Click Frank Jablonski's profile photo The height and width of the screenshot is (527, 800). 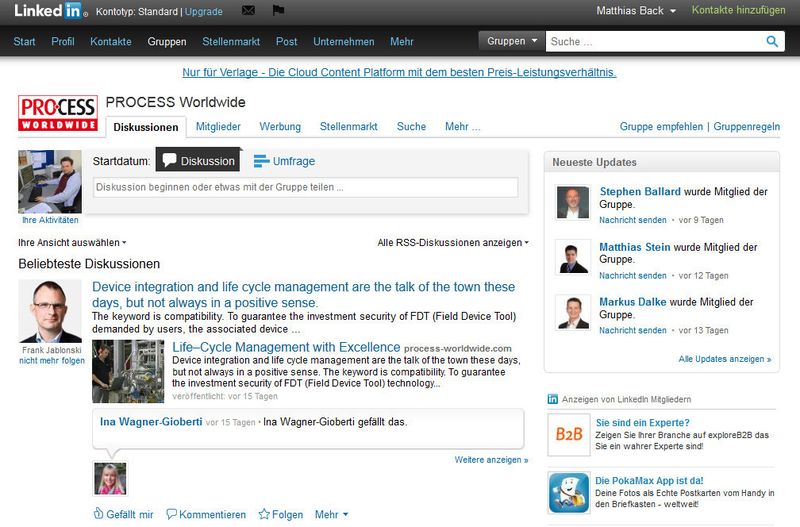50,311
